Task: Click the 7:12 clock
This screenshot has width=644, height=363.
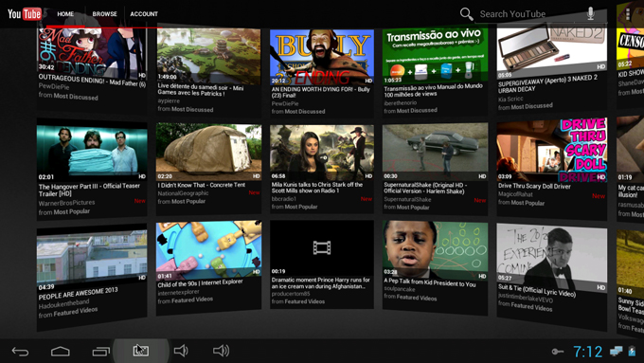Action: (x=588, y=352)
